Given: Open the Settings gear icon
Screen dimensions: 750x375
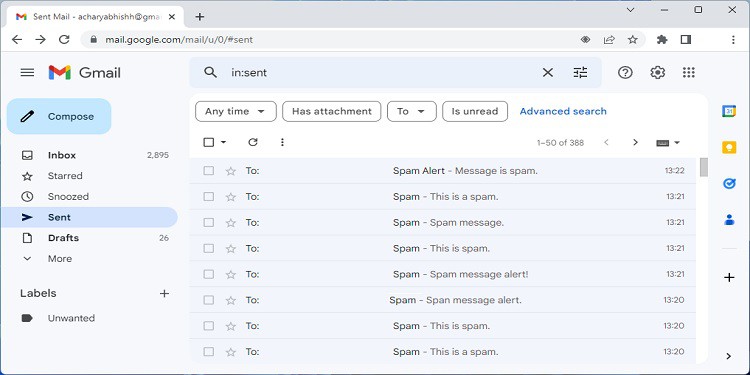Looking at the screenshot, I should (658, 73).
